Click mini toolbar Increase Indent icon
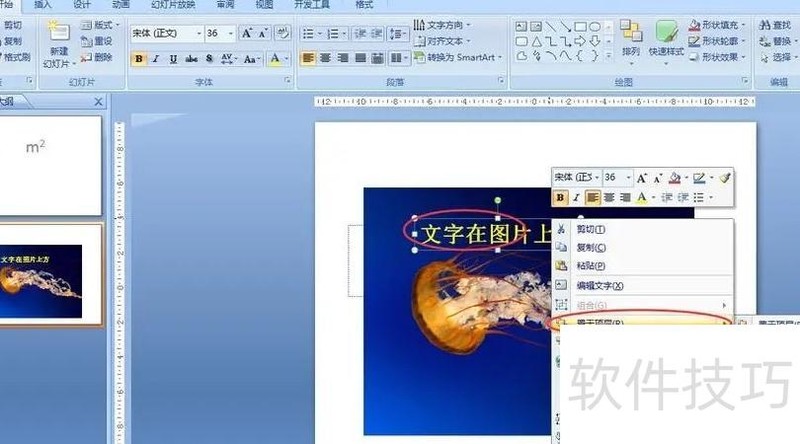 pos(683,198)
